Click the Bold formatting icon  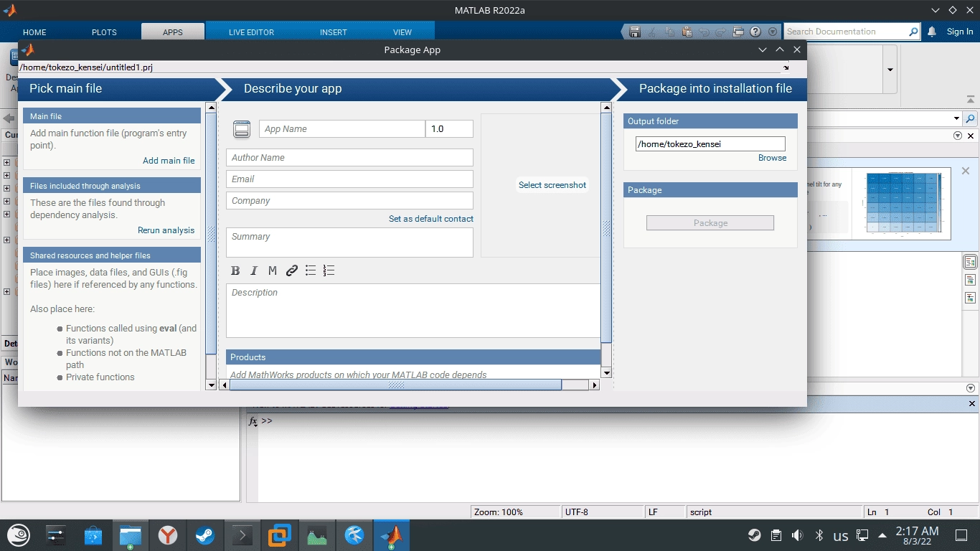pos(235,270)
